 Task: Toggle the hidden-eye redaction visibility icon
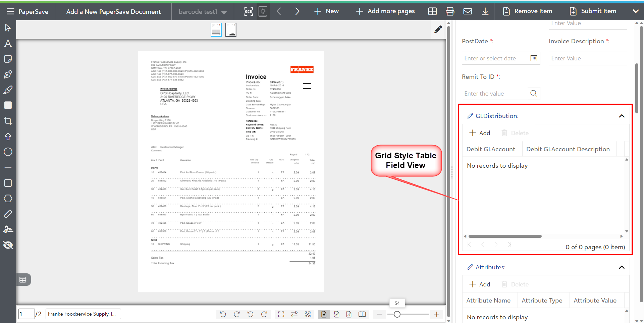point(8,245)
